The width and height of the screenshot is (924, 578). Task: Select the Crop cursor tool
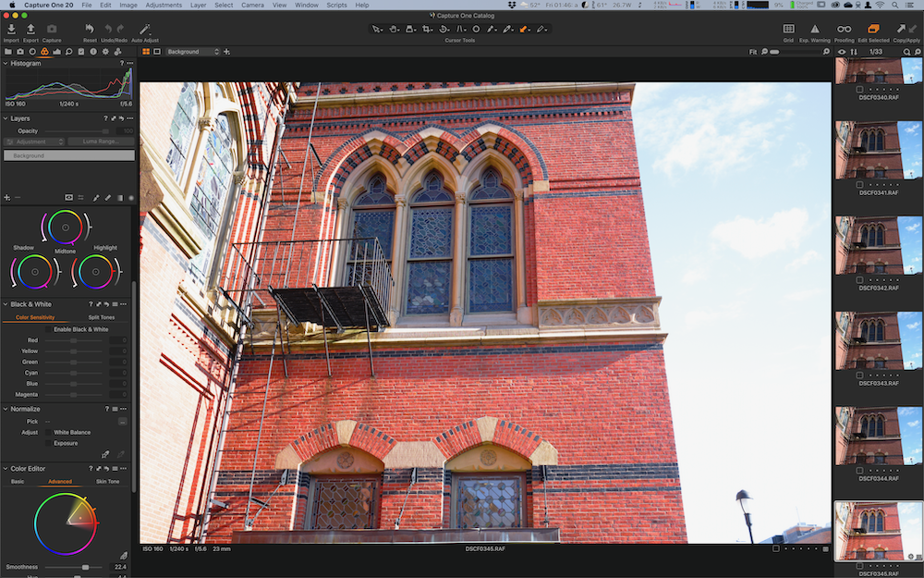427,30
